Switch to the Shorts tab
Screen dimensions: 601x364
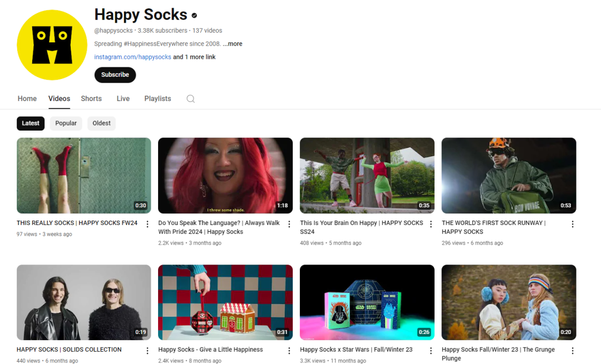click(91, 99)
